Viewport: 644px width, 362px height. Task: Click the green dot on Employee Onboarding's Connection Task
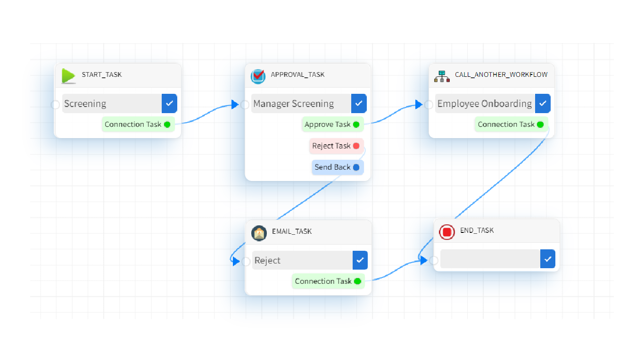coord(541,124)
